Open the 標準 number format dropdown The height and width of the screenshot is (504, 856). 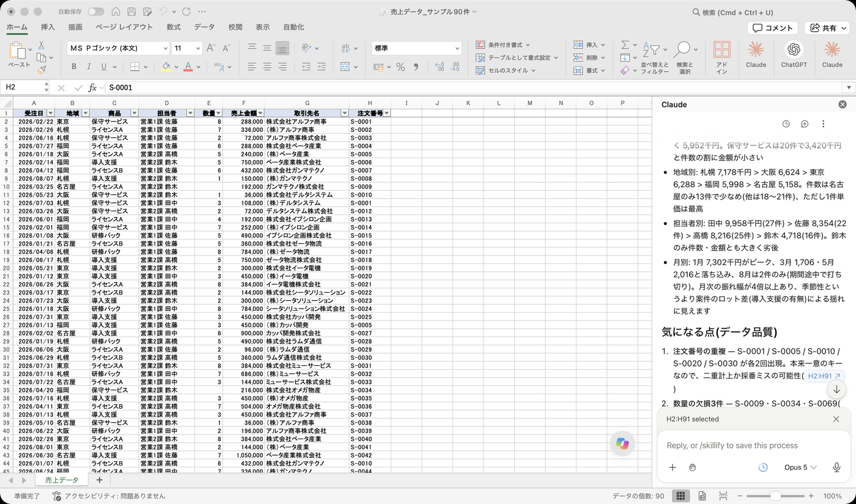(457, 48)
